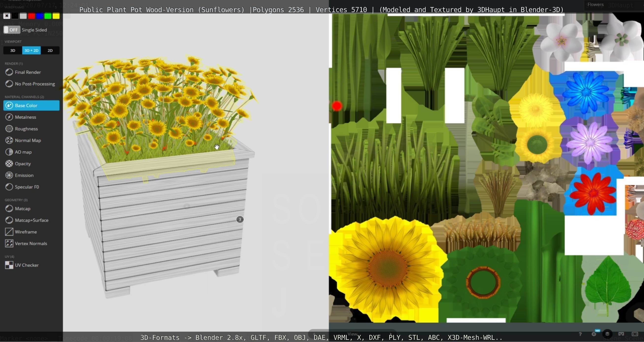
Task: Pick the blue wireframe color
Action: click(x=39, y=16)
